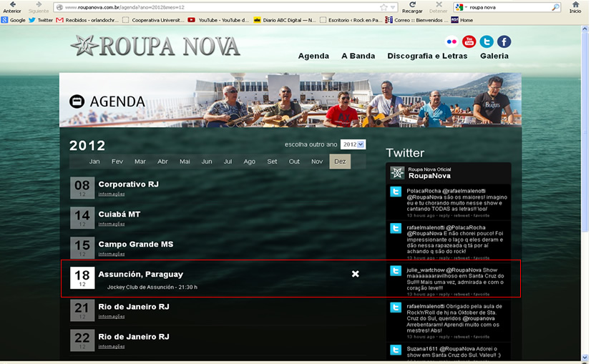The height and width of the screenshot is (364, 591).
Task: Click the band photo banner
Action: [290, 100]
